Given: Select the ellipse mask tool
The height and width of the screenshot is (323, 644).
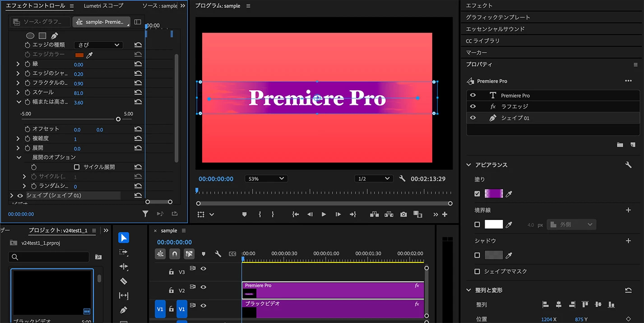Looking at the screenshot, I should point(30,36).
